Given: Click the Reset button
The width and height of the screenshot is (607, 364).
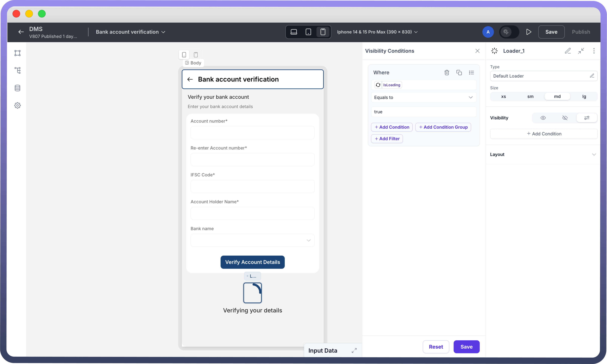Looking at the screenshot, I should [436, 347].
